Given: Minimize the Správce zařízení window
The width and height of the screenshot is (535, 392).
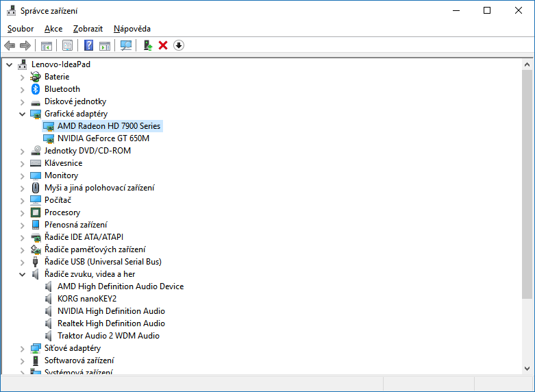Looking at the screenshot, I should [456, 10].
